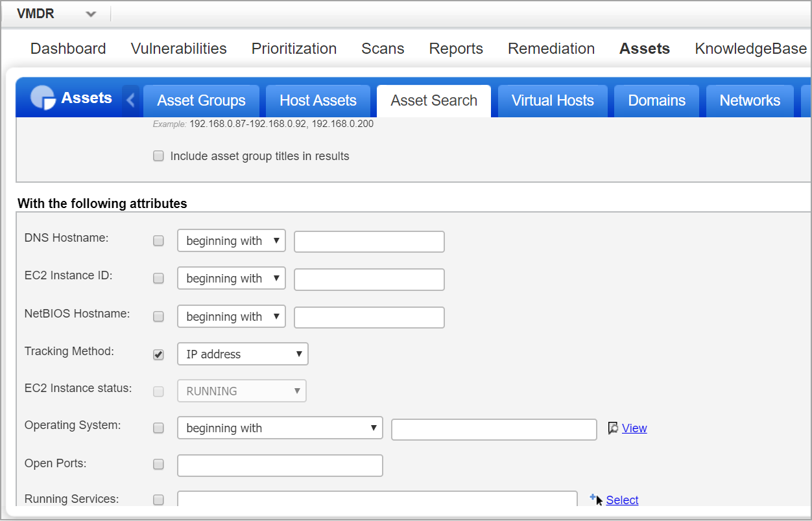The width and height of the screenshot is (812, 521).
Task: Switch to the Domains tab
Action: 657,101
